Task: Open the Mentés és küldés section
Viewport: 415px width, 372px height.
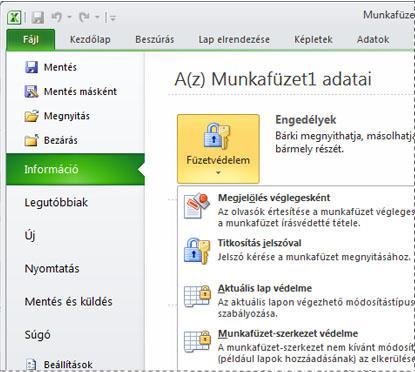Action: 68,302
